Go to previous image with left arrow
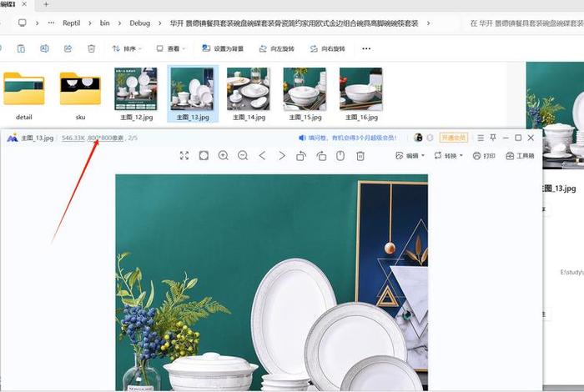The width and height of the screenshot is (584, 392). point(262,156)
